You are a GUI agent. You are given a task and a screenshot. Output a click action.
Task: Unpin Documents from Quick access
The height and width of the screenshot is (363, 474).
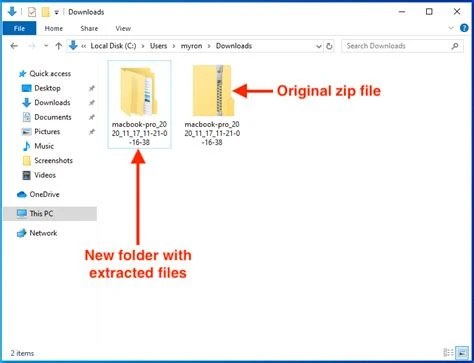point(92,117)
